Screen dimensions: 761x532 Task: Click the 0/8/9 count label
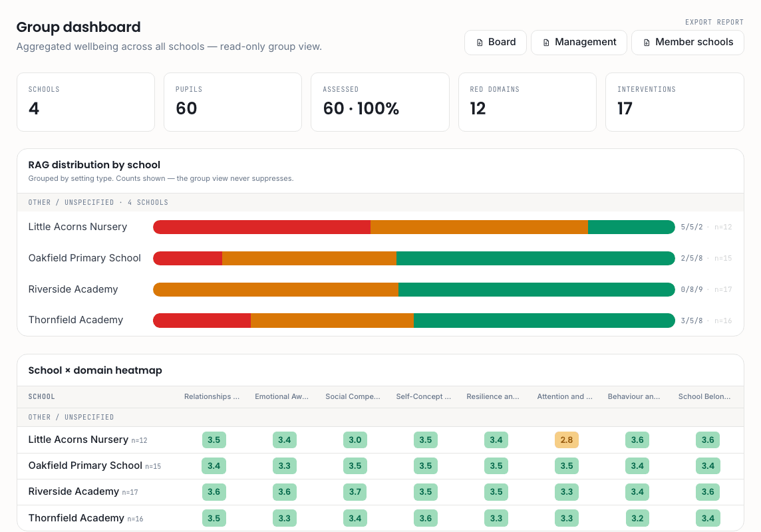coord(692,289)
